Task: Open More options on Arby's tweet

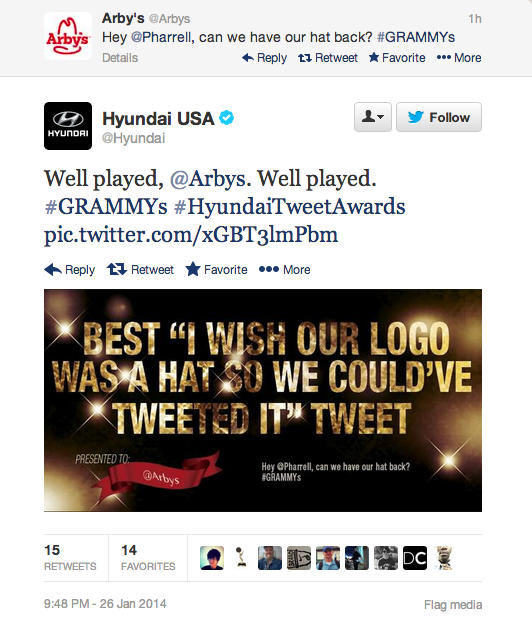Action: pos(459,58)
